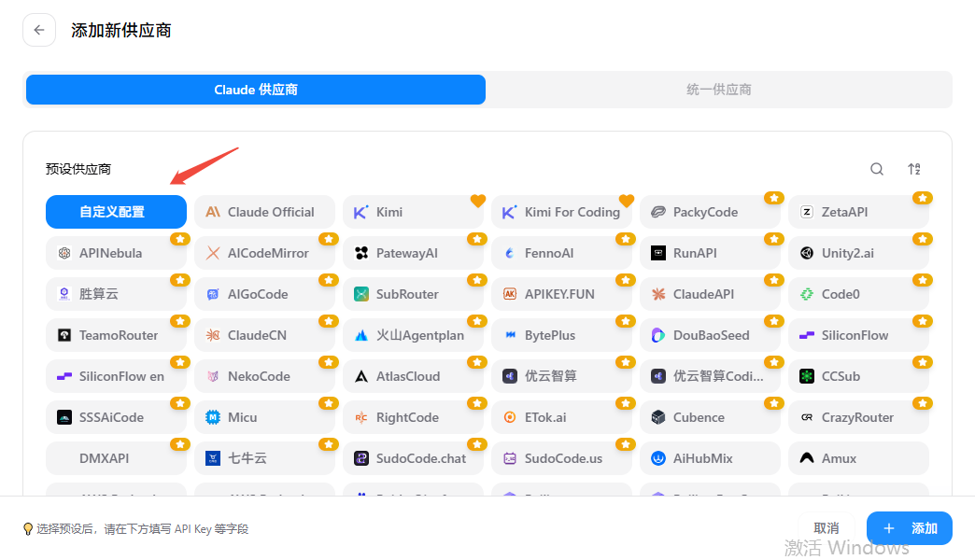Click the SubRouter logo icon
975x560 pixels.
click(x=361, y=294)
